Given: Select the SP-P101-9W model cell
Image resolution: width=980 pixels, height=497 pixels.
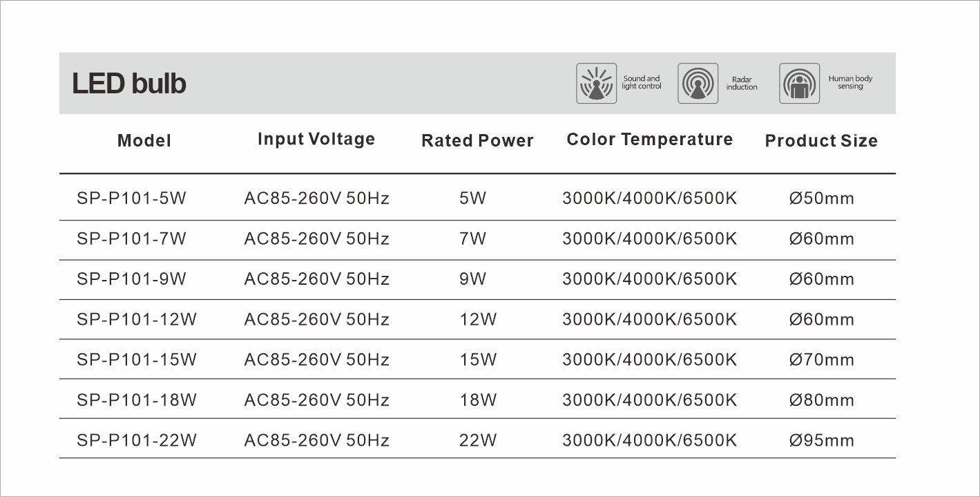Looking at the screenshot, I should point(132,279).
